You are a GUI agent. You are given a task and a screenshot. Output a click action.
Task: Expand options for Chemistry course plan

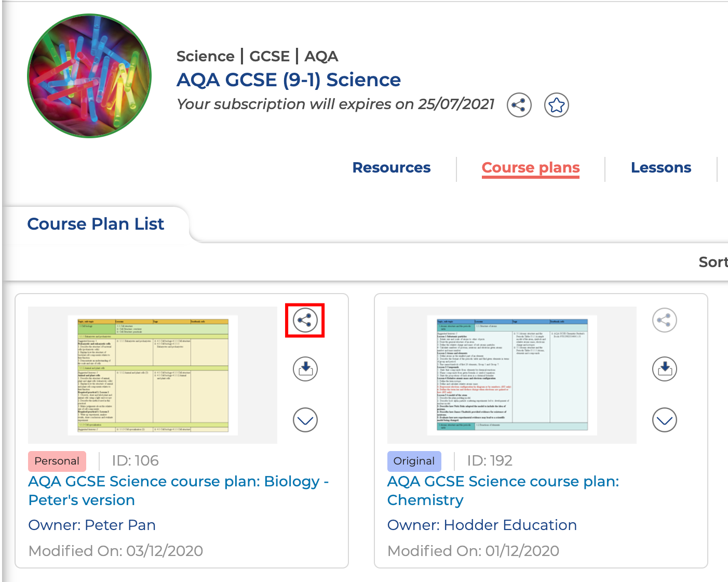(664, 420)
